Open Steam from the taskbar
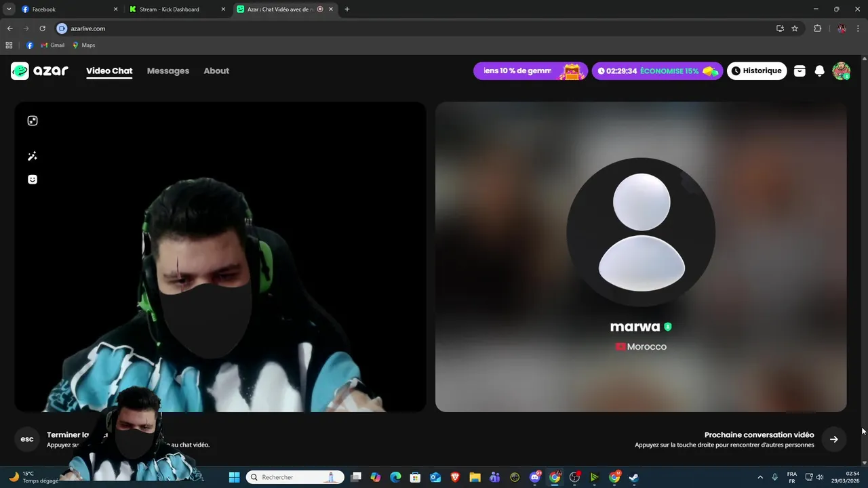 point(633,477)
